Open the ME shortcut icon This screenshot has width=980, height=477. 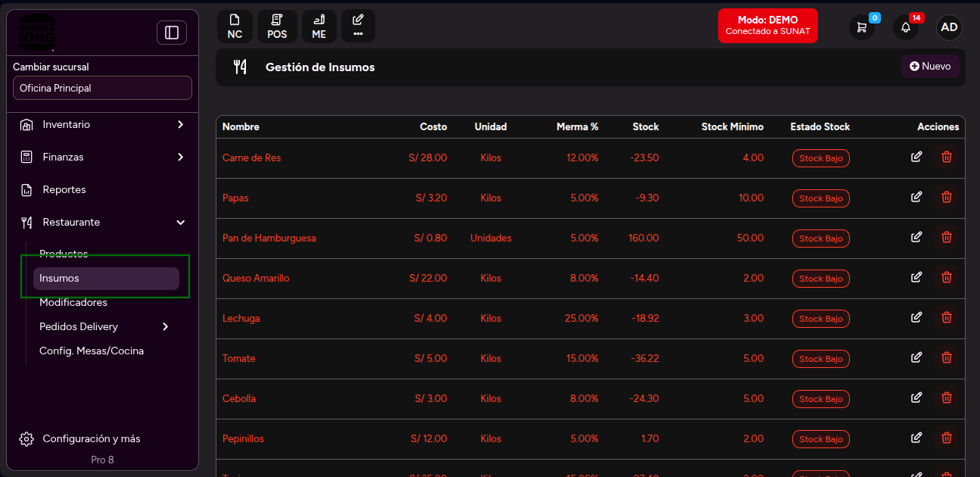coord(319,26)
